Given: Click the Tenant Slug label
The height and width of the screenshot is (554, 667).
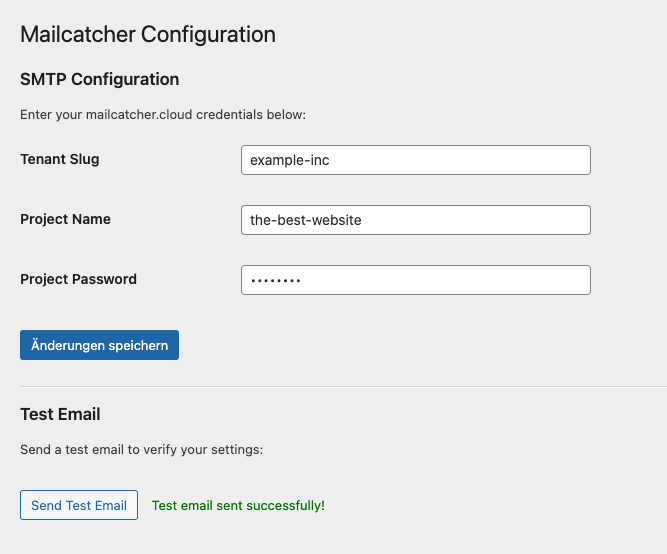Looking at the screenshot, I should click(x=60, y=159).
